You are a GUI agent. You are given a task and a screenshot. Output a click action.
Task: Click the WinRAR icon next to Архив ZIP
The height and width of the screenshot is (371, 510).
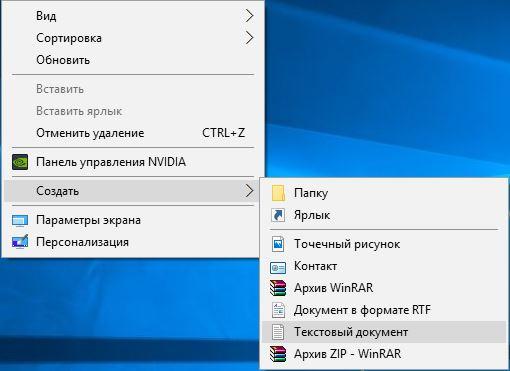pyautogui.click(x=278, y=354)
